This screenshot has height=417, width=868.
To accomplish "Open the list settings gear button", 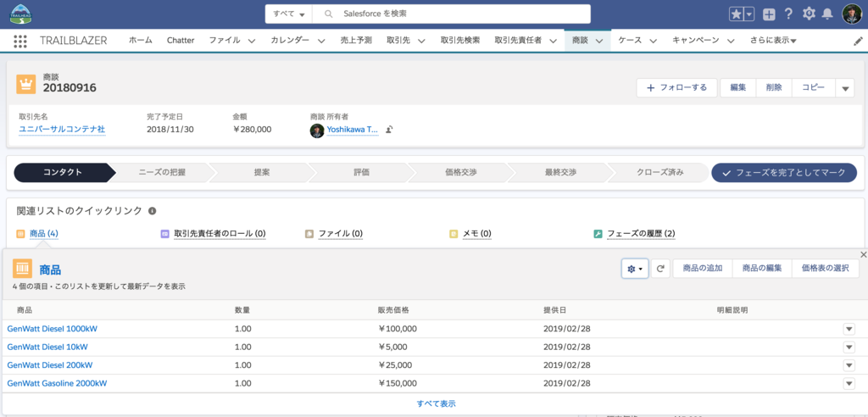I will (635, 269).
